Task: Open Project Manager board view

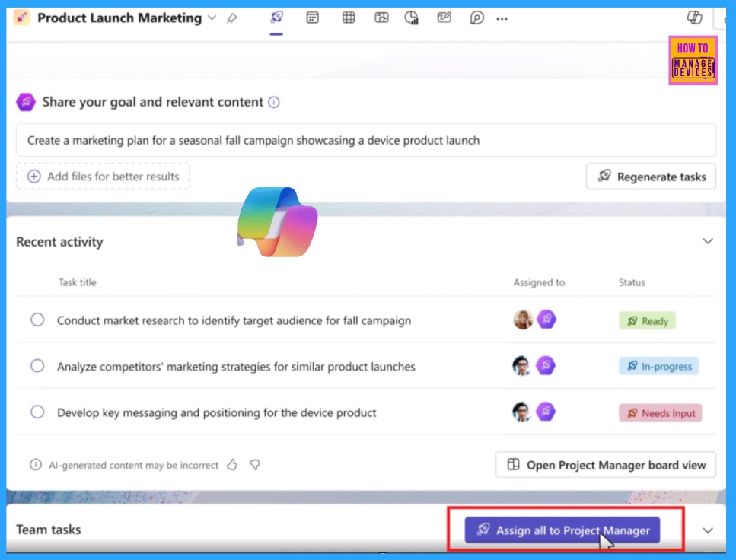Action: click(x=606, y=465)
